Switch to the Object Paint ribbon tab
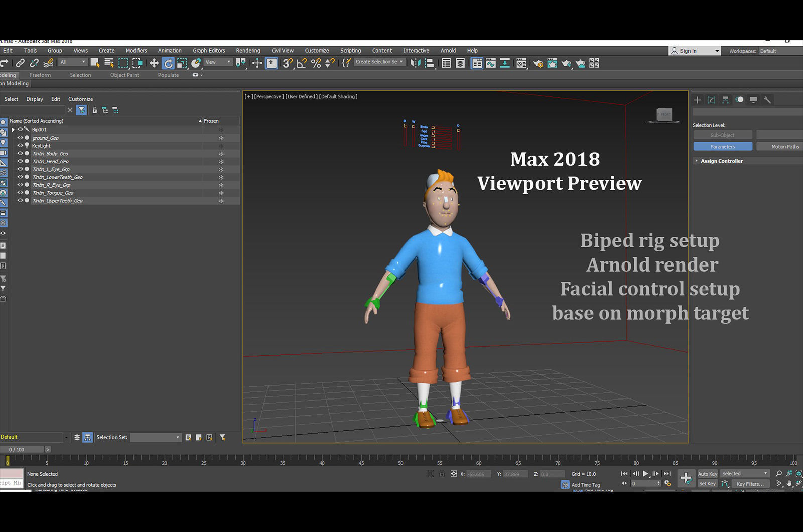Image resolution: width=803 pixels, height=532 pixels. pyautogui.click(x=124, y=75)
